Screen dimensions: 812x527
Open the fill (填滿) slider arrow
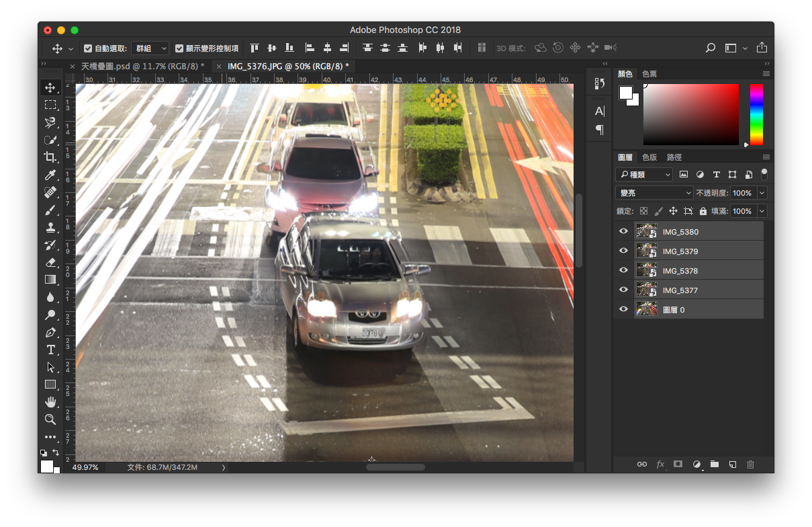(x=762, y=211)
